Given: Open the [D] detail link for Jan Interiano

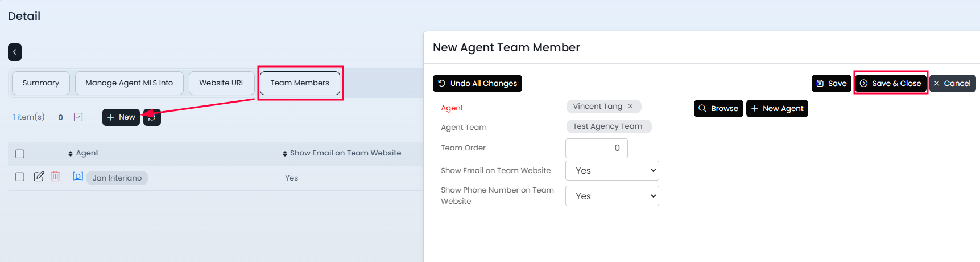Looking at the screenshot, I should (78, 177).
